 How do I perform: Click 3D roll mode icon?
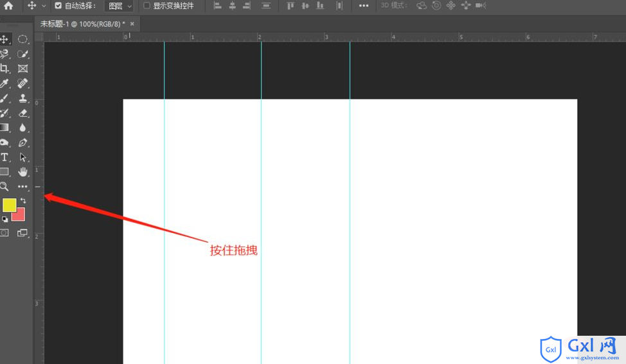click(x=436, y=6)
